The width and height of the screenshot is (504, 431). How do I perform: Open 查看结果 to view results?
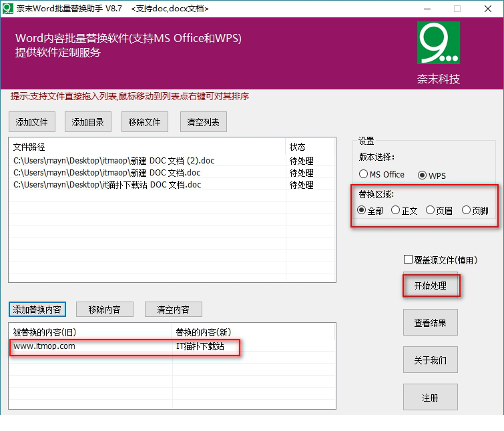point(430,323)
